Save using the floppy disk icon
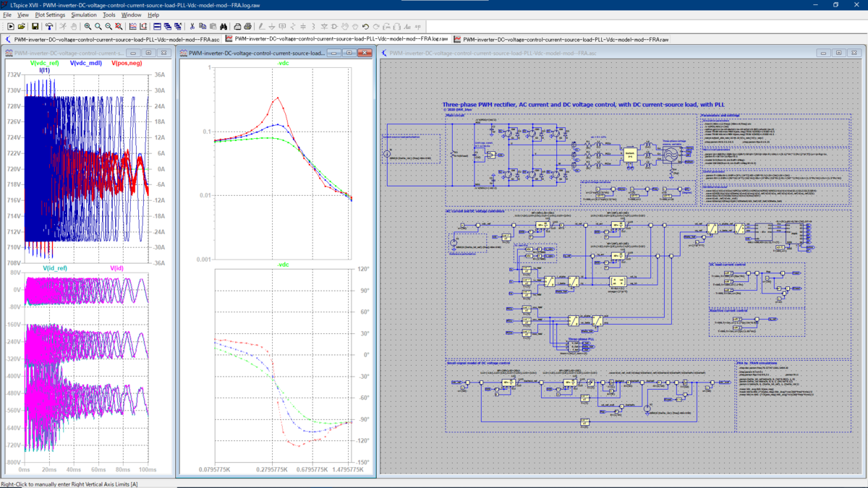 coord(35,26)
